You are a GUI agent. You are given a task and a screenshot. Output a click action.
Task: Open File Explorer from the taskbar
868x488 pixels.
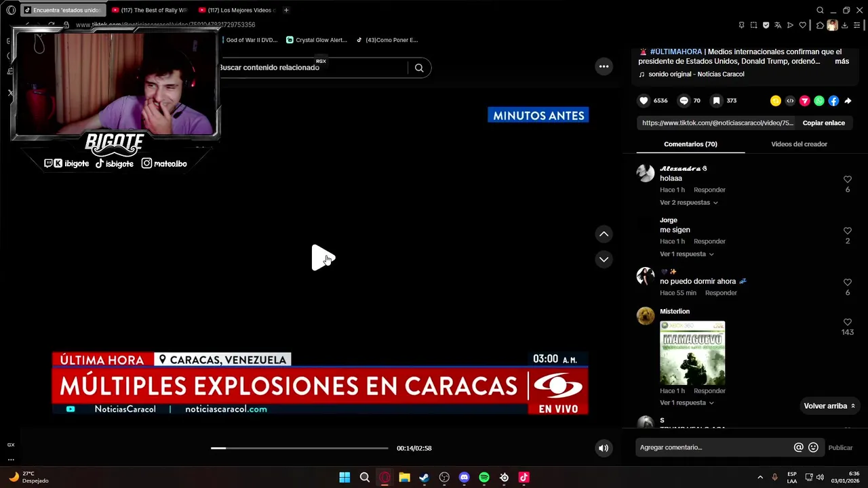tap(404, 477)
